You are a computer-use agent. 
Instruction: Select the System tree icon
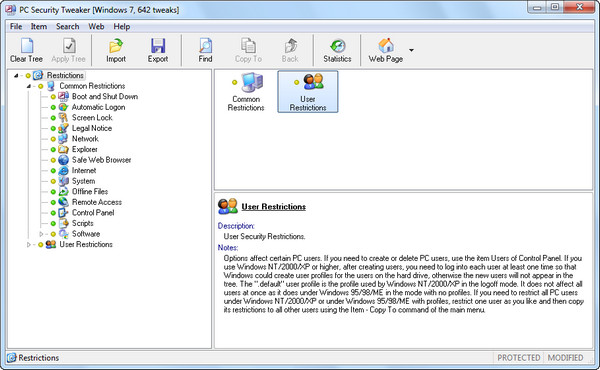[x=63, y=181]
